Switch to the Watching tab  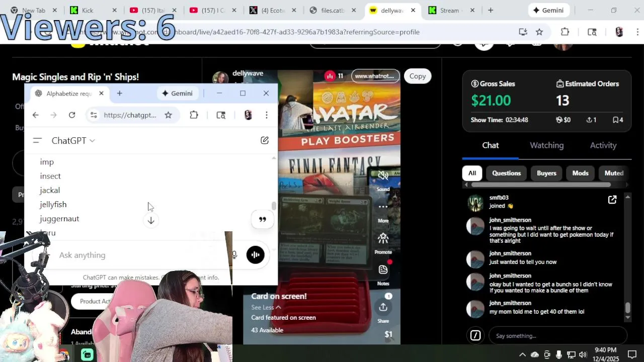click(546, 145)
